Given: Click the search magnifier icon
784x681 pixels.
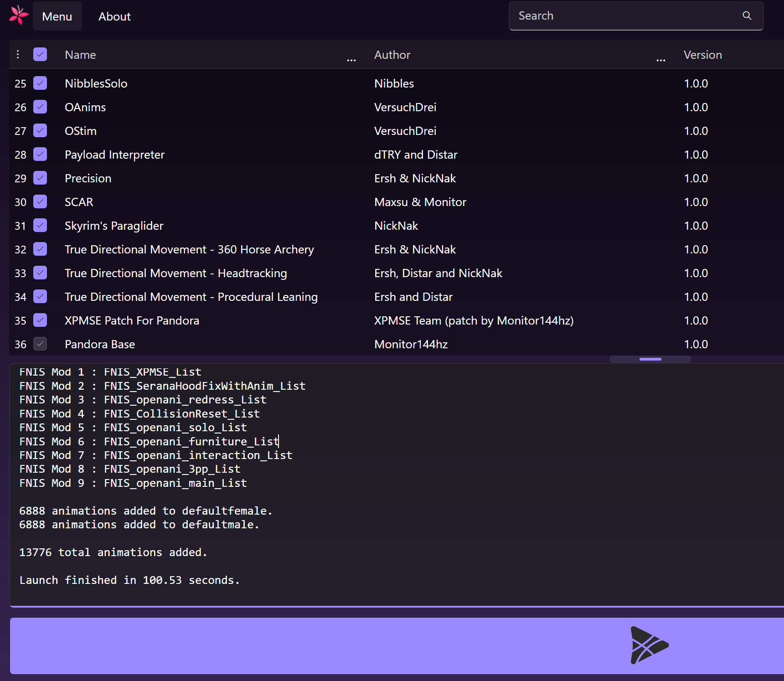Looking at the screenshot, I should click(x=747, y=16).
